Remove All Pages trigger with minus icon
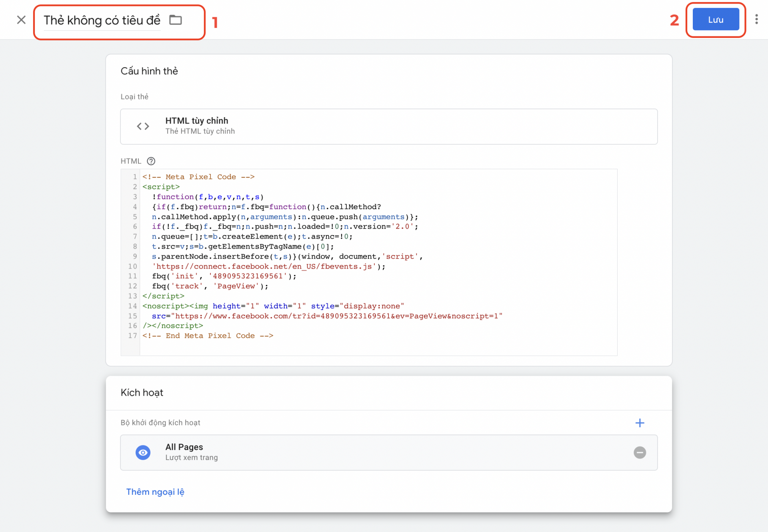768x532 pixels. [640, 452]
